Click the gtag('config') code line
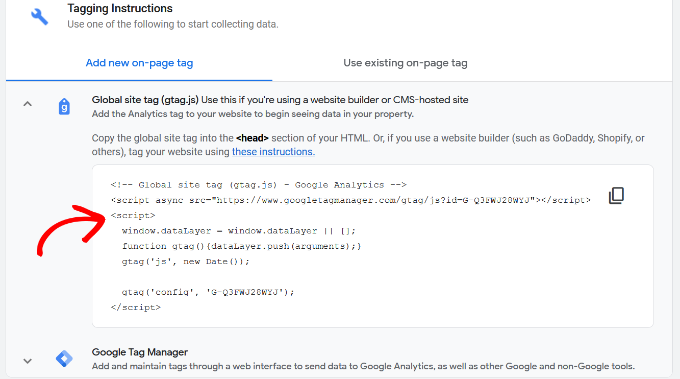Image resolution: width=680 pixels, height=379 pixels. pos(208,292)
